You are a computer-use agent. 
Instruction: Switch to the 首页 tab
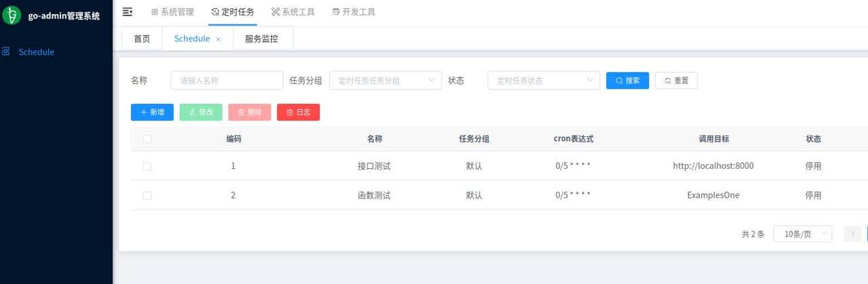click(142, 39)
